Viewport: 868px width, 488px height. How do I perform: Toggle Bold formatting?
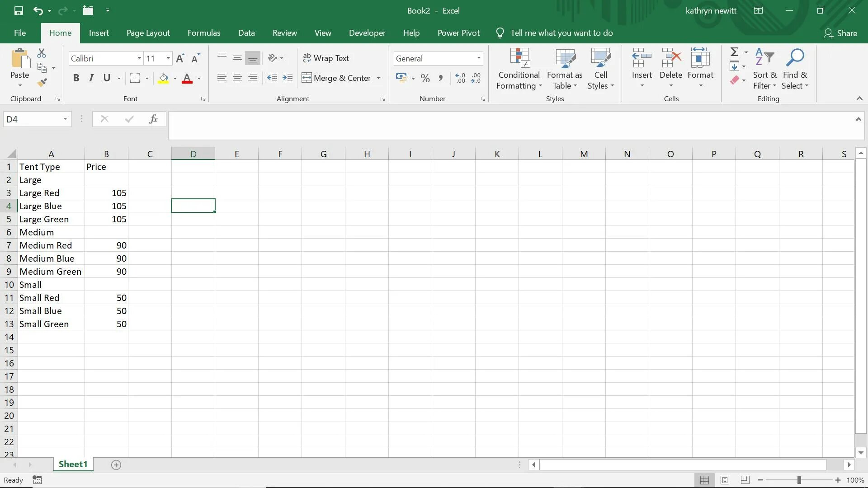click(x=76, y=78)
